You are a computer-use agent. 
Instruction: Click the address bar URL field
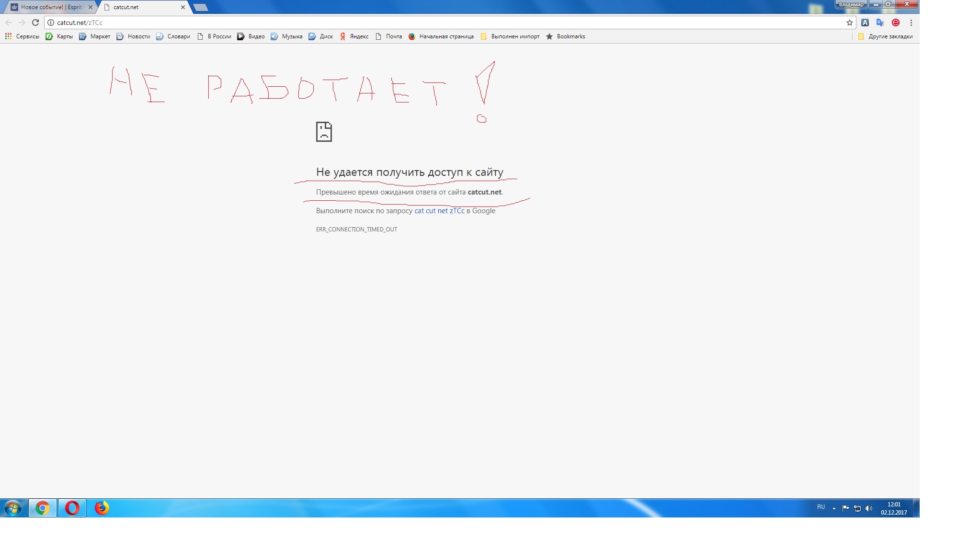click(x=431, y=23)
